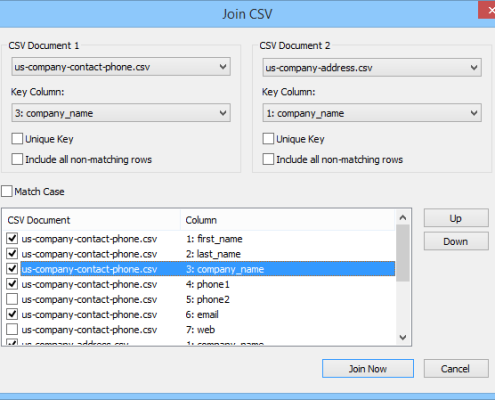Check the 5: phone2 column checkbox
The width and height of the screenshot is (495, 400).
pos(12,299)
